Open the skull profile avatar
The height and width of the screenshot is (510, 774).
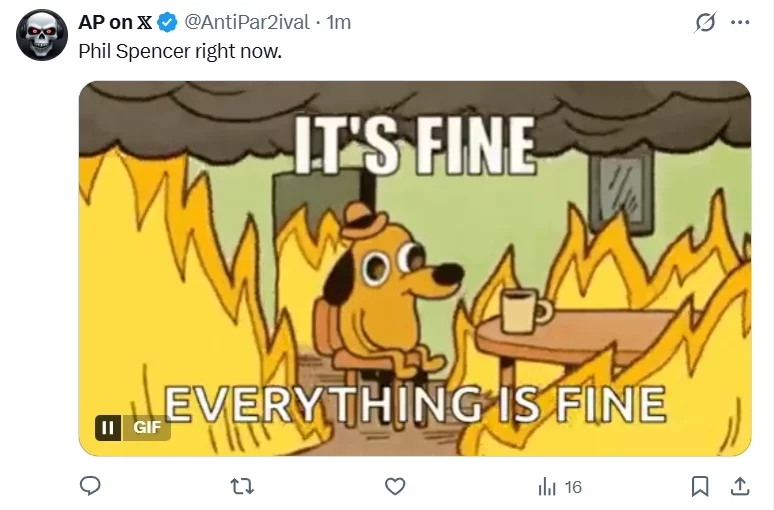click(x=41, y=35)
